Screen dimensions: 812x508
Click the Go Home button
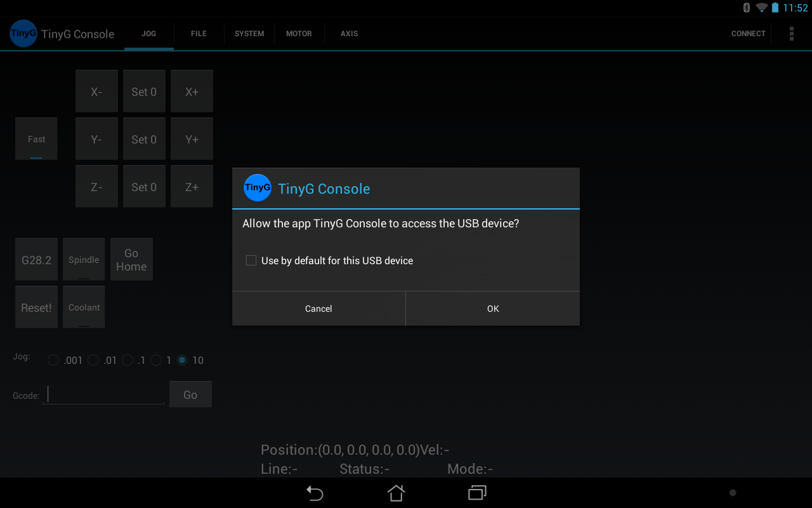(x=131, y=260)
